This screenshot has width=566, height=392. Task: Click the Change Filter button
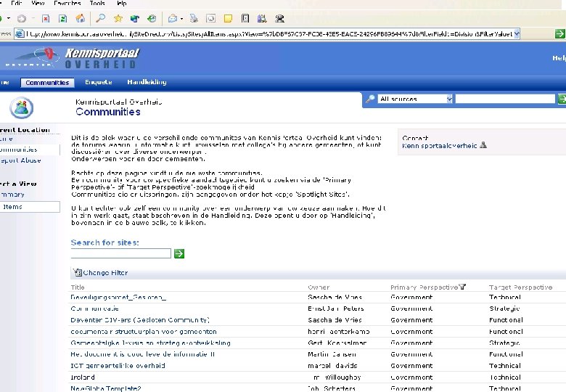click(101, 272)
